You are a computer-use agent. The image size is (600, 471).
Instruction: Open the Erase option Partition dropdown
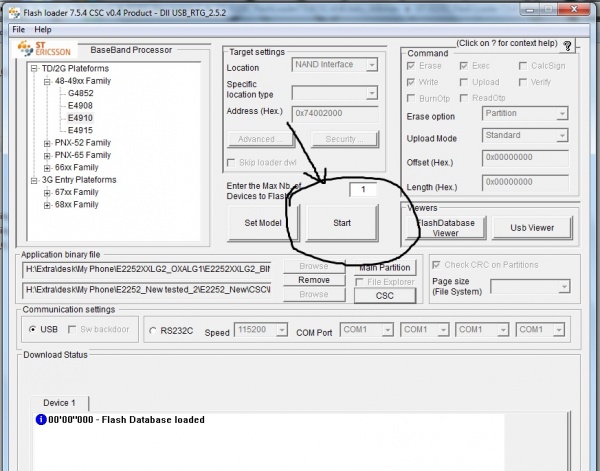[562, 114]
